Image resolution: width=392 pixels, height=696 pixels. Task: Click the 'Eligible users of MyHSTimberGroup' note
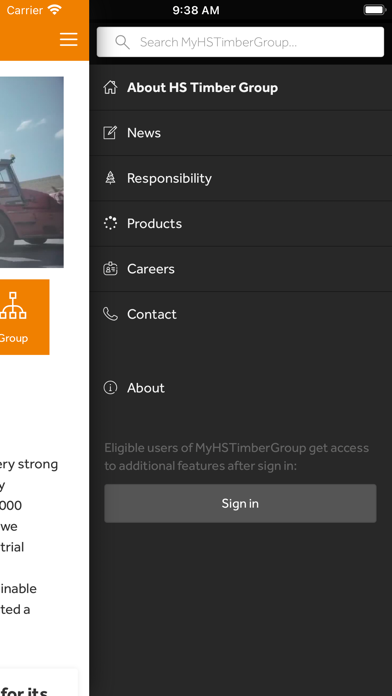coord(237,457)
